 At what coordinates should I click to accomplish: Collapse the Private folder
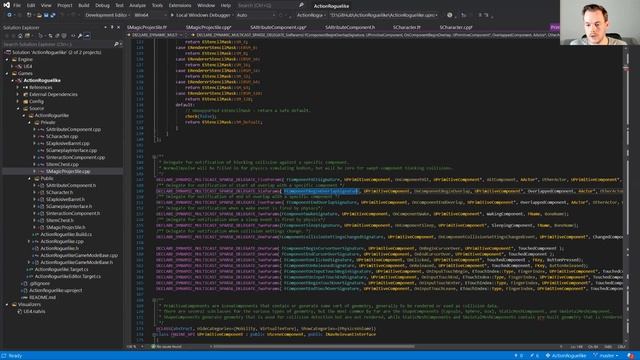pos(29,122)
